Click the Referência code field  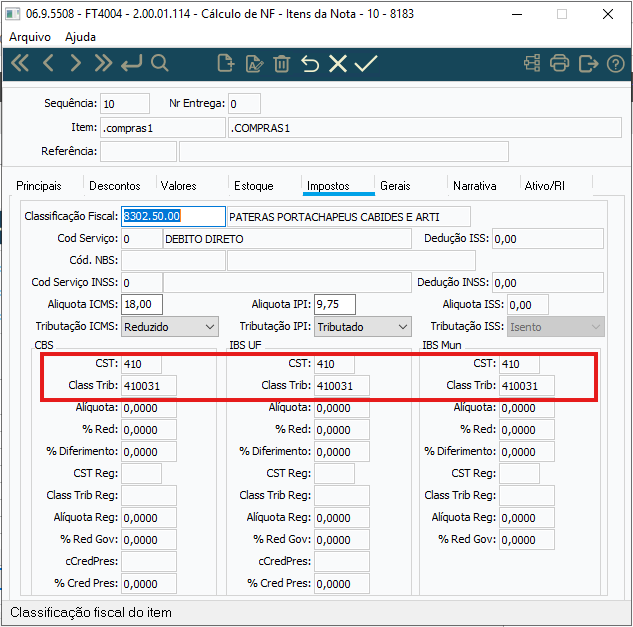(138, 151)
